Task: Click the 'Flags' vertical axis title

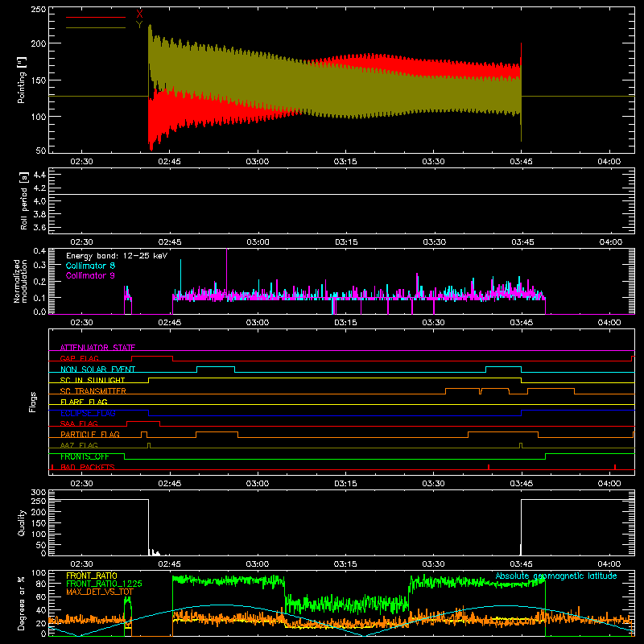Action: pos(33,402)
